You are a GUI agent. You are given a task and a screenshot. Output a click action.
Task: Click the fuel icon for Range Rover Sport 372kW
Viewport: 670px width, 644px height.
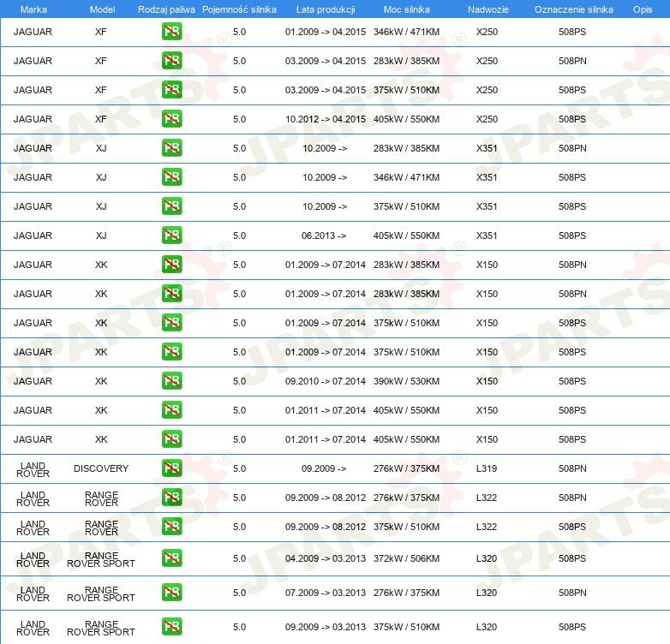pos(171,558)
